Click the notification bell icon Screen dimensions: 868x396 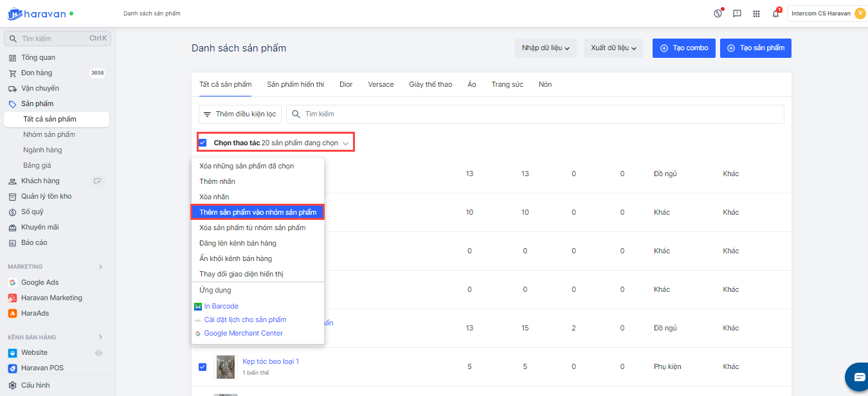point(775,14)
